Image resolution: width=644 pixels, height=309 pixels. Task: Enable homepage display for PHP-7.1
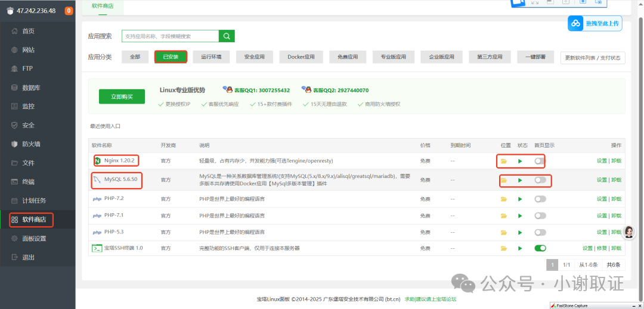pyautogui.click(x=540, y=216)
